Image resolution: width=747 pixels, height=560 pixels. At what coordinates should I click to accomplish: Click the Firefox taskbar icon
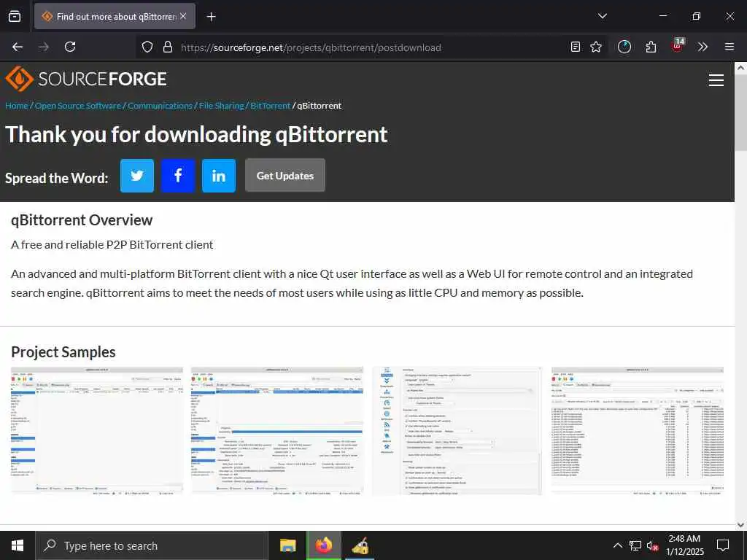323,545
